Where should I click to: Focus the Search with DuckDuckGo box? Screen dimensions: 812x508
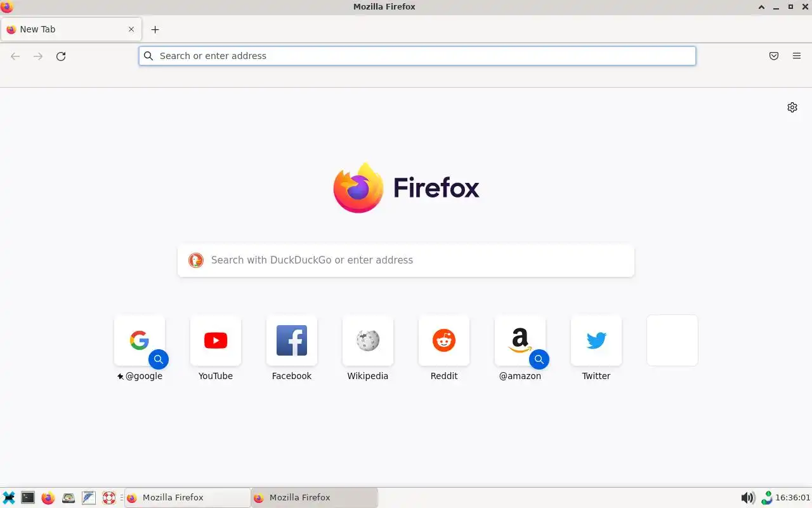pos(406,260)
